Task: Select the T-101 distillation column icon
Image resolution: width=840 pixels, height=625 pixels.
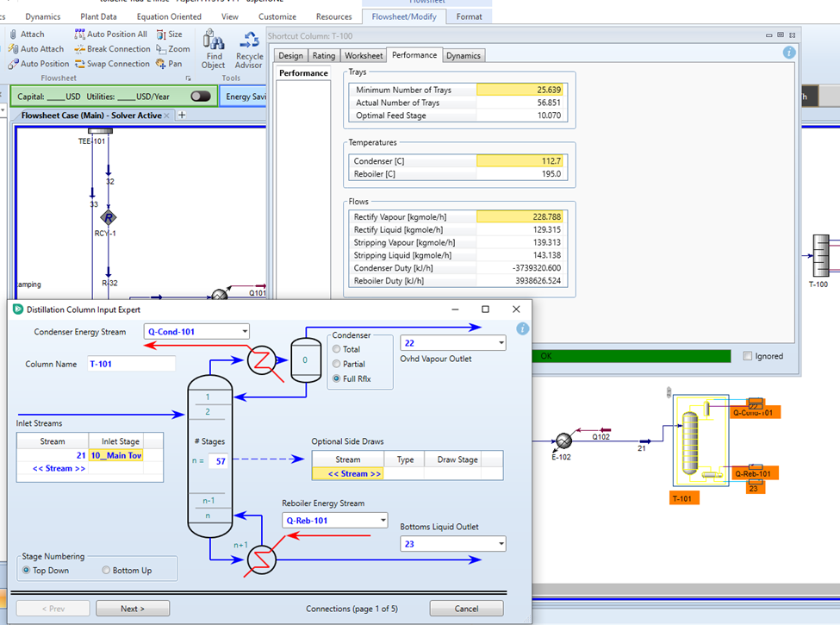Action: [x=691, y=443]
